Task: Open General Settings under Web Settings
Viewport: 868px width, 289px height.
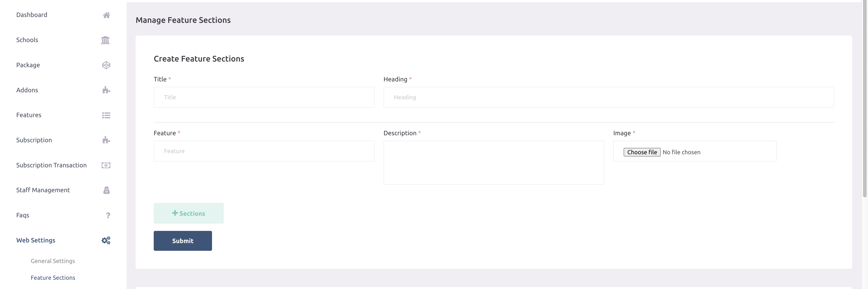Action: [53, 261]
